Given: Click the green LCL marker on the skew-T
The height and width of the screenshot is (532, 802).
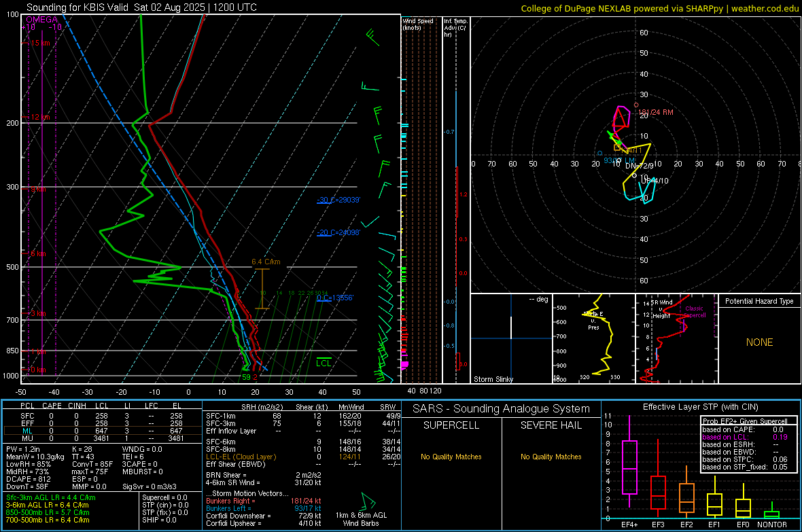Looking at the screenshot, I should [324, 363].
